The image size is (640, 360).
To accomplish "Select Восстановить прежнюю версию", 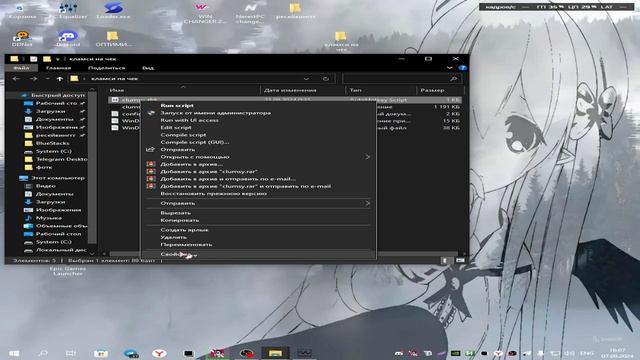I will pyautogui.click(x=213, y=193).
